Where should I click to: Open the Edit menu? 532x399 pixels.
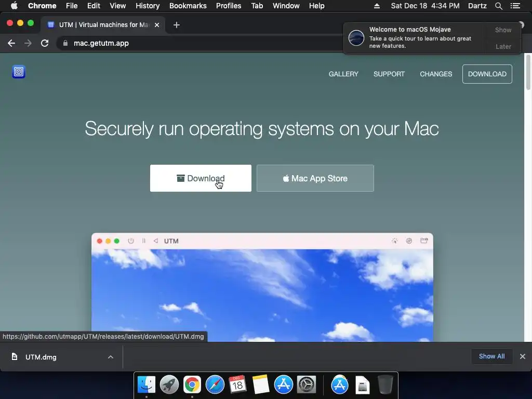(94, 6)
